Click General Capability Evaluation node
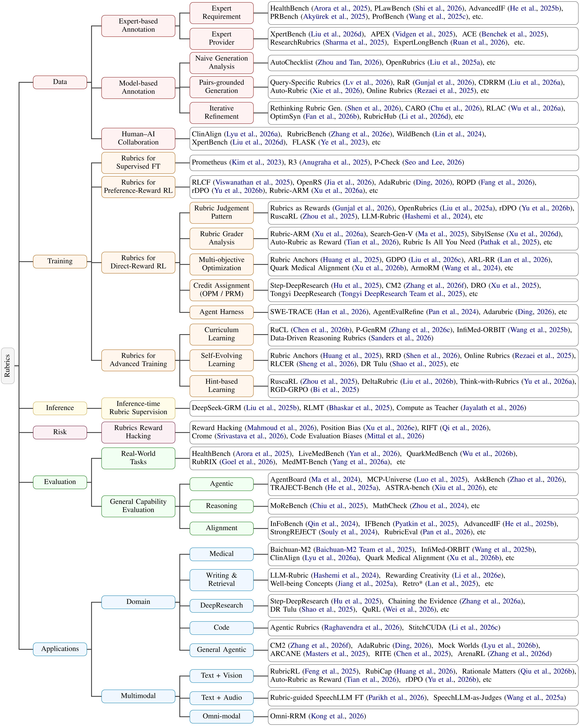 tap(138, 506)
